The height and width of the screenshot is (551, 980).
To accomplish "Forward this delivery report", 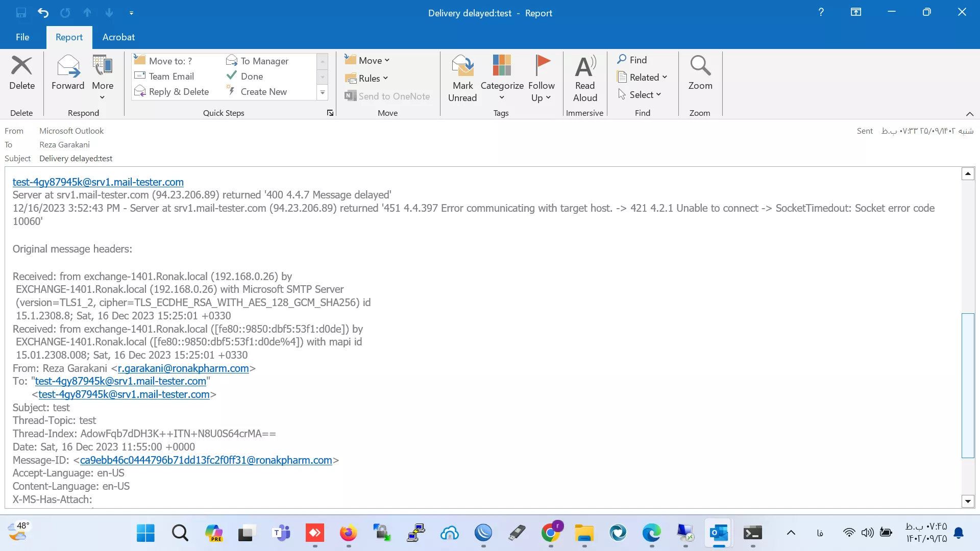I will click(68, 73).
